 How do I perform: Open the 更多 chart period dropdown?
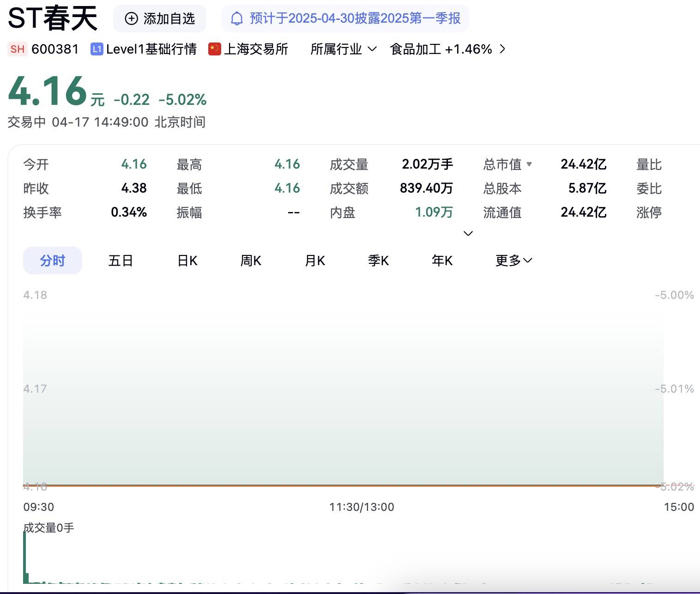click(514, 261)
